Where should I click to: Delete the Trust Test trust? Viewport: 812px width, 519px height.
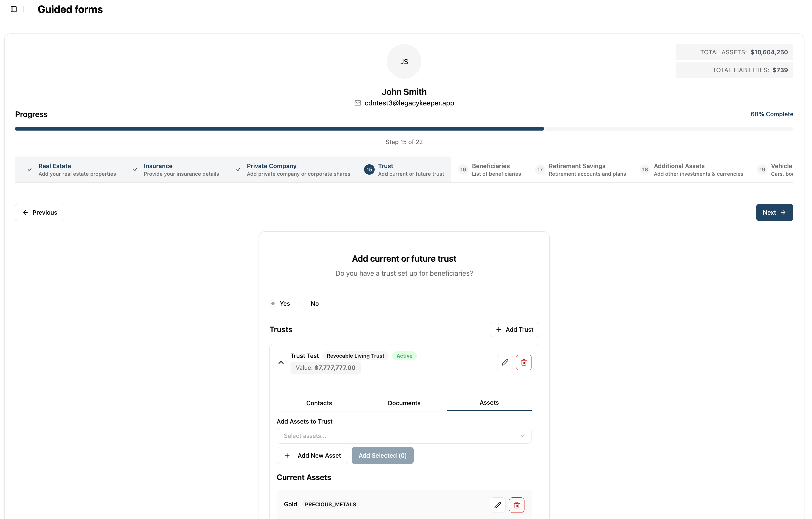coord(524,363)
